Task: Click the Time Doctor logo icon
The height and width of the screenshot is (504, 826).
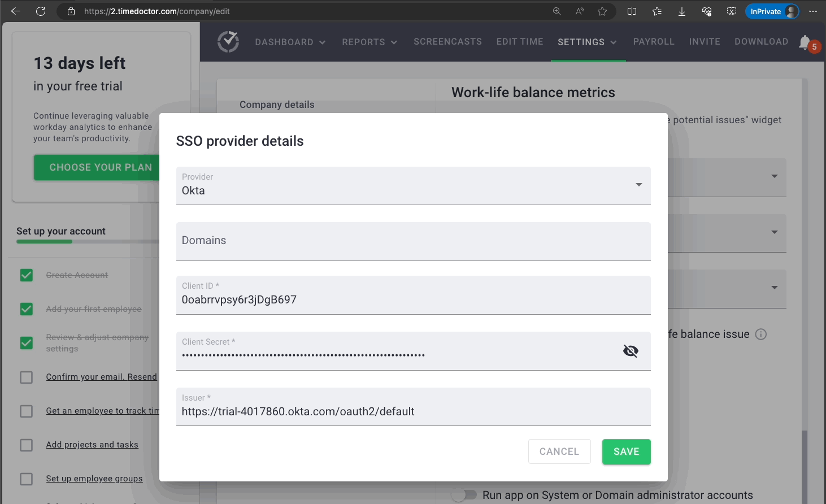Action: [228, 42]
